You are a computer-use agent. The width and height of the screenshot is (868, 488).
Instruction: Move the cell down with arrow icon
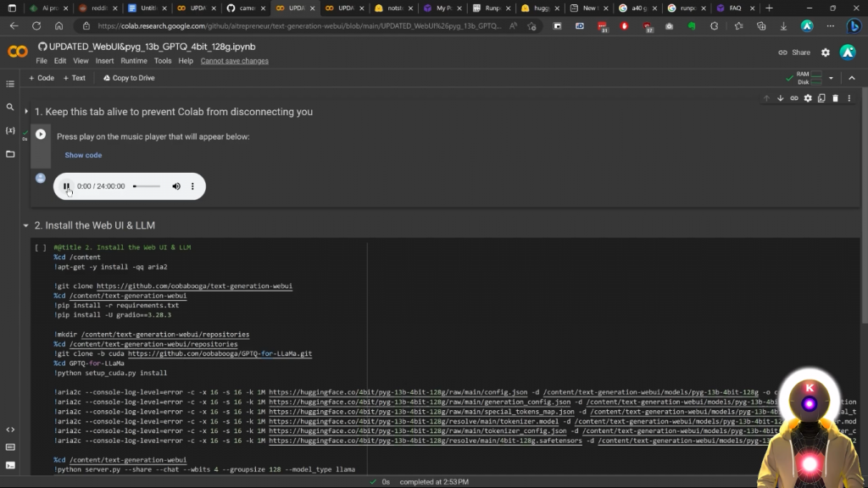781,98
